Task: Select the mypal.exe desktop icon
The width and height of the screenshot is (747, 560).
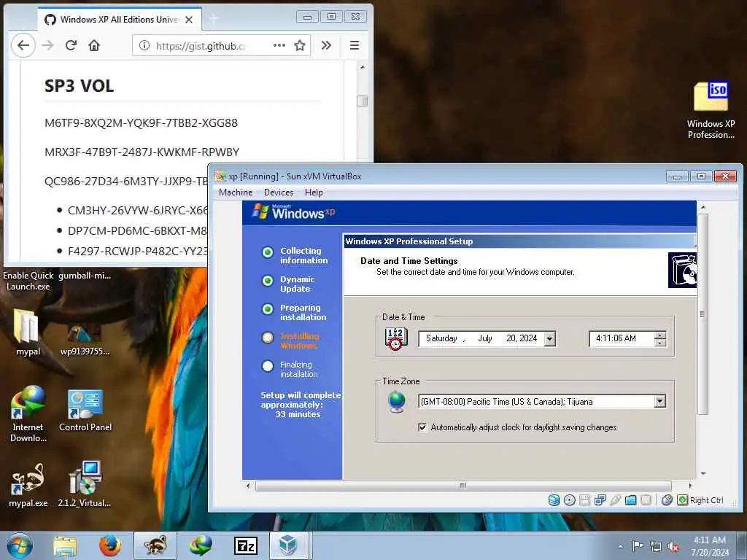Action: click(x=28, y=486)
